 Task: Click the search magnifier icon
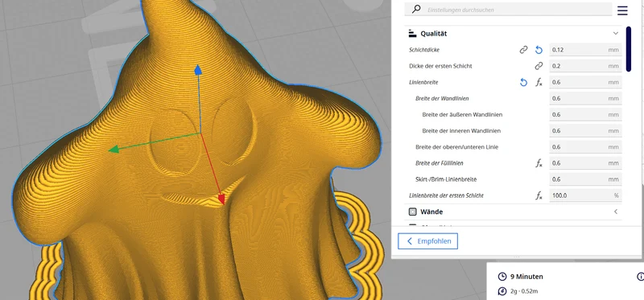tap(416, 9)
